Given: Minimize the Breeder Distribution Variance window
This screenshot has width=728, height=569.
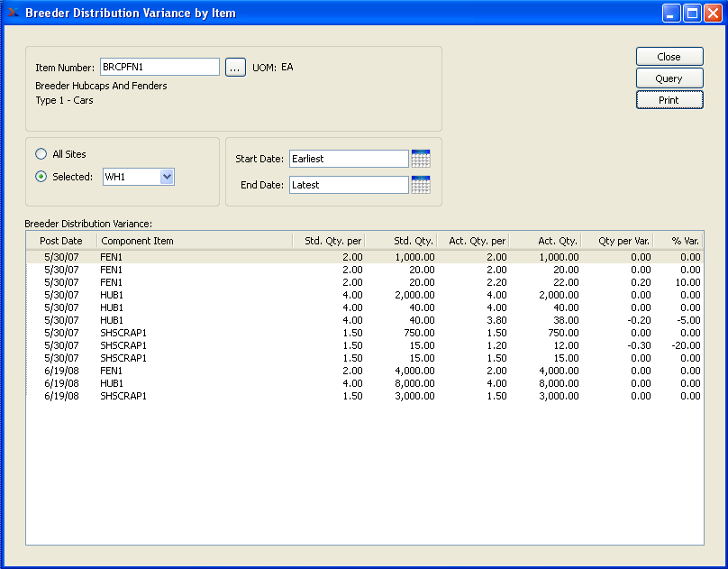Looking at the screenshot, I should (x=672, y=13).
